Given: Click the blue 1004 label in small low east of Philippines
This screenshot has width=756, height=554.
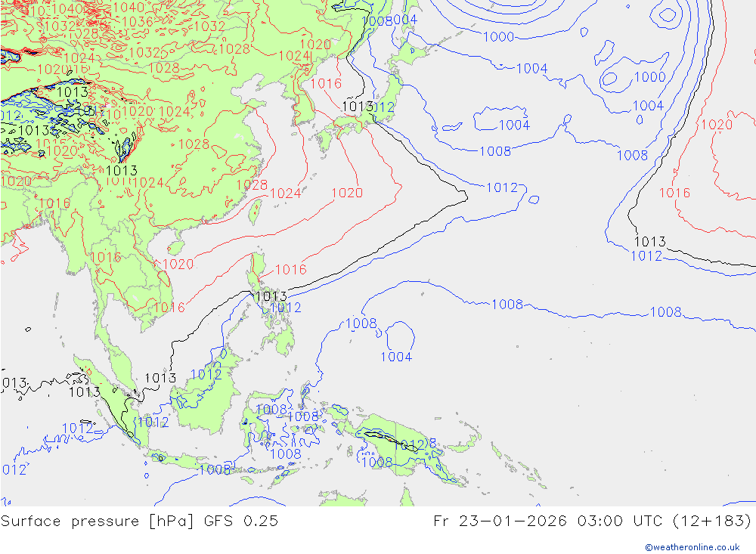Looking at the screenshot, I should pos(396,357).
